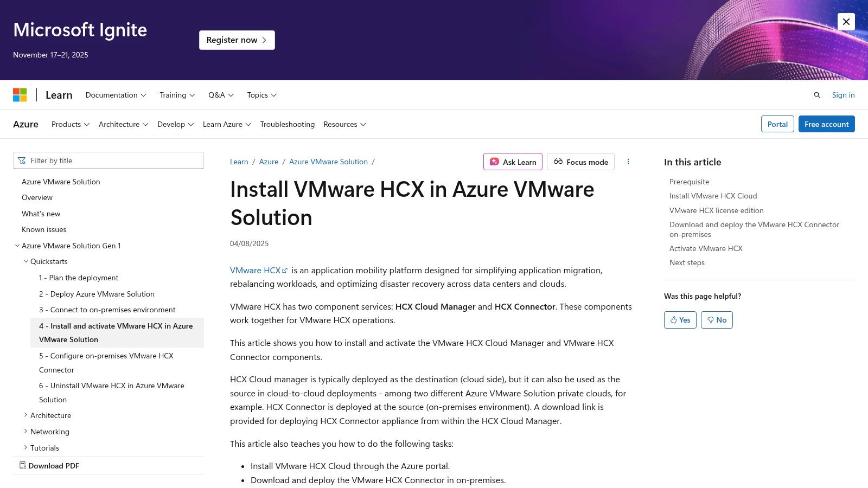This screenshot has width=868, height=488.
Task: Expand the Architecture section in the sidebar
Action: [25, 415]
